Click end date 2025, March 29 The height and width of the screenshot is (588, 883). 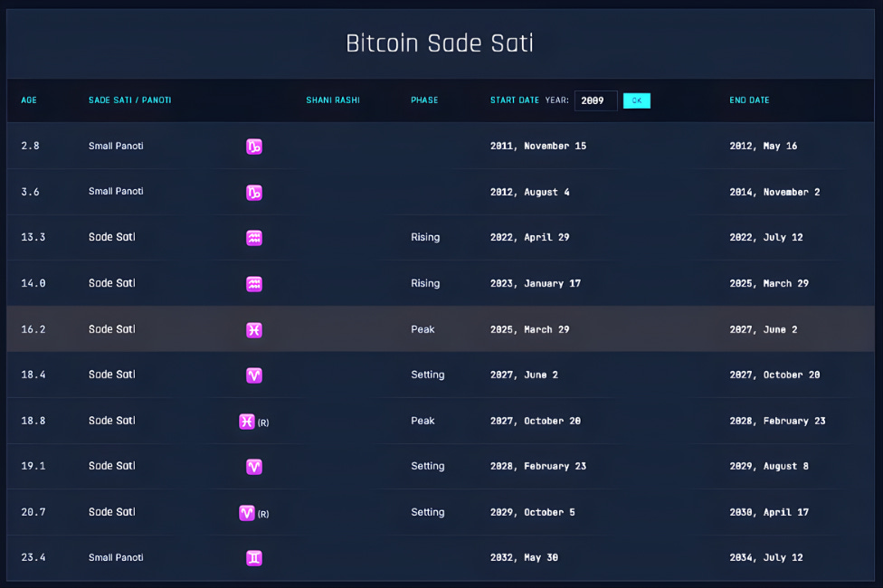769,283
